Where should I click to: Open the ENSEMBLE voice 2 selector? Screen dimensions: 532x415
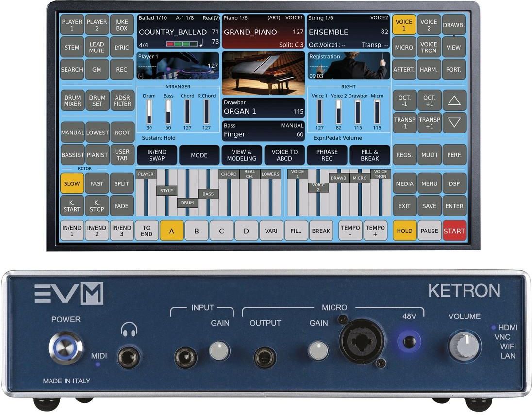coord(348,32)
